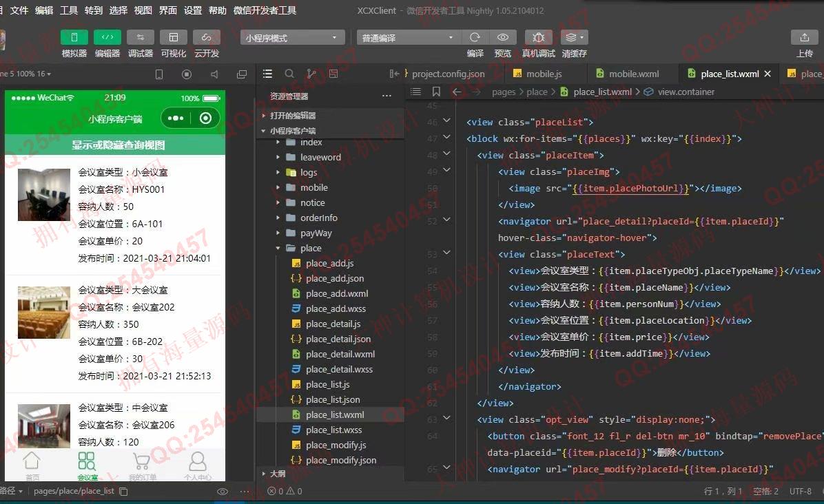Viewport: 824px width, 504px height.
Task: Open the source control branch icon
Action: (x=311, y=74)
